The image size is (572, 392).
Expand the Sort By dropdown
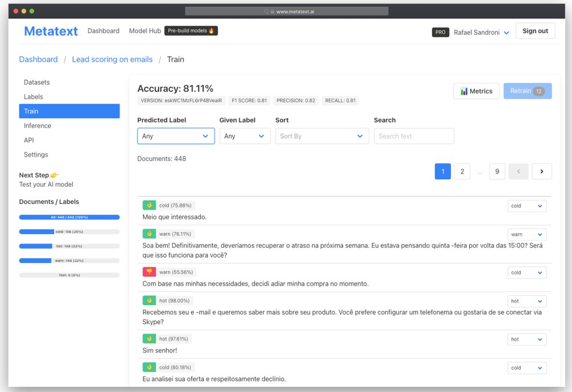321,136
